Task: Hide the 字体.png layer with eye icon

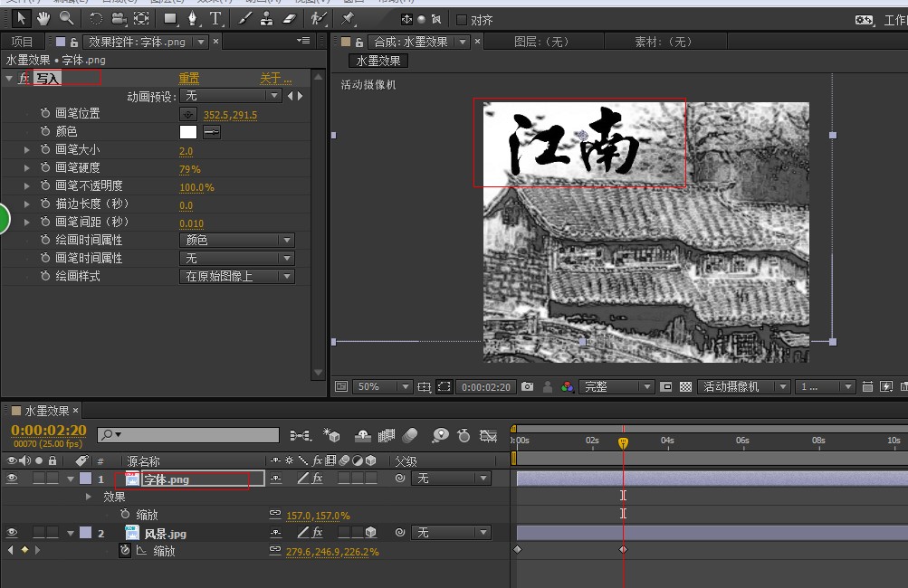Action: click(x=13, y=479)
